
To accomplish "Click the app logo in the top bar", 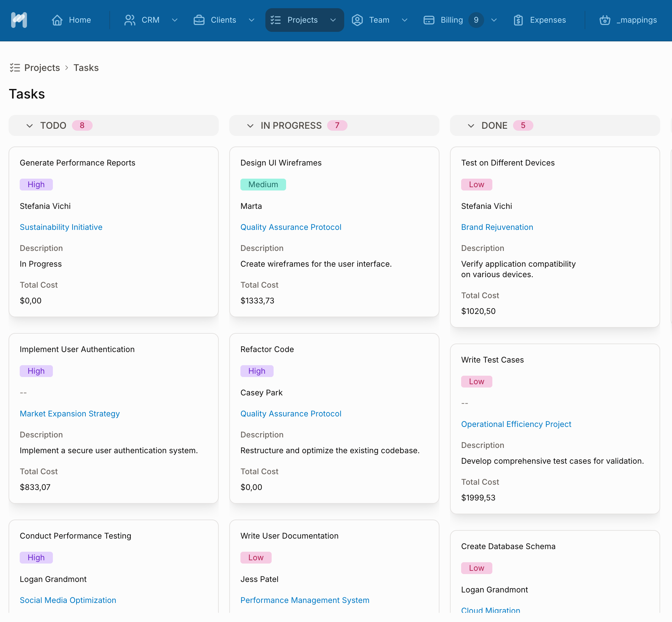I will 19,20.
